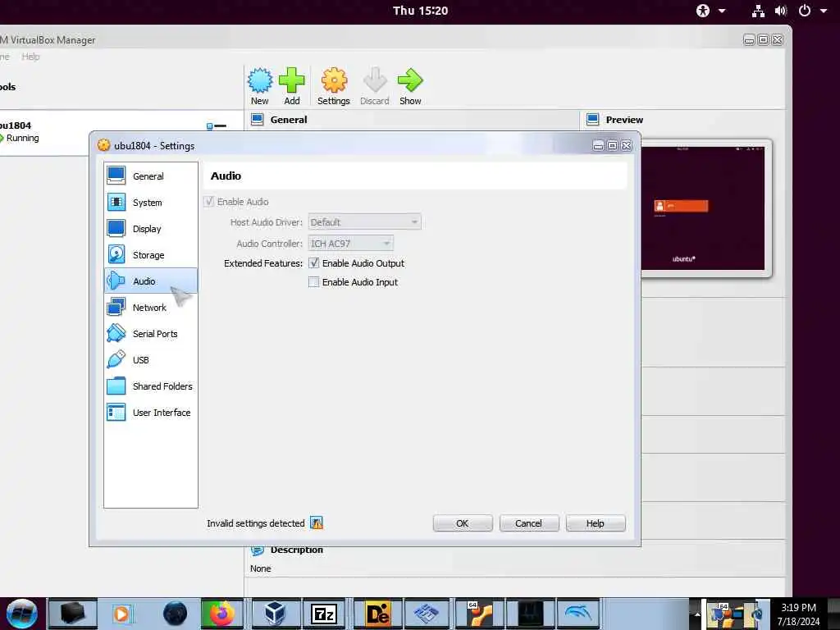The image size is (840, 630).
Task: Toggle the Enable Audio checkbox
Action: tap(209, 202)
